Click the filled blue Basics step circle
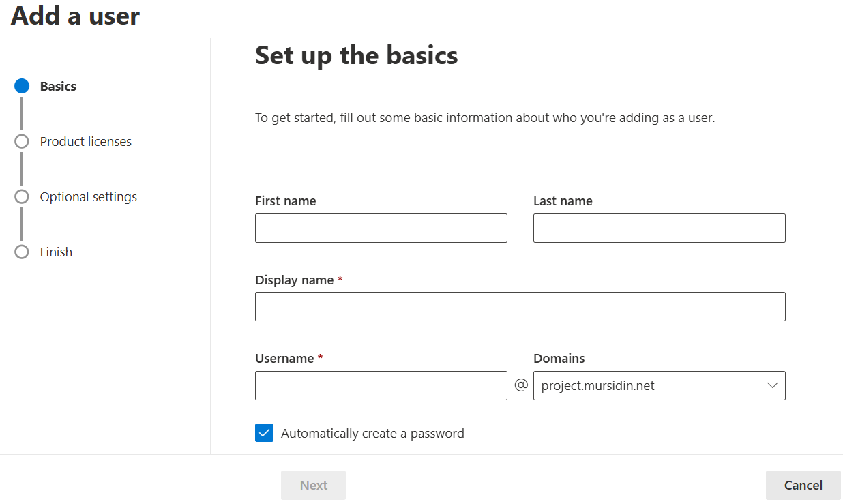Viewport: 843px width, 504px height. (x=22, y=86)
